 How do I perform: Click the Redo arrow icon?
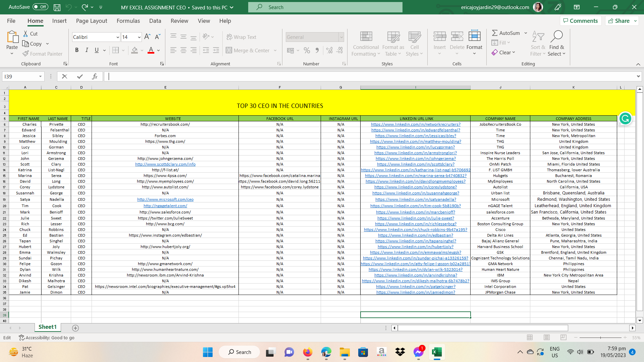click(85, 7)
